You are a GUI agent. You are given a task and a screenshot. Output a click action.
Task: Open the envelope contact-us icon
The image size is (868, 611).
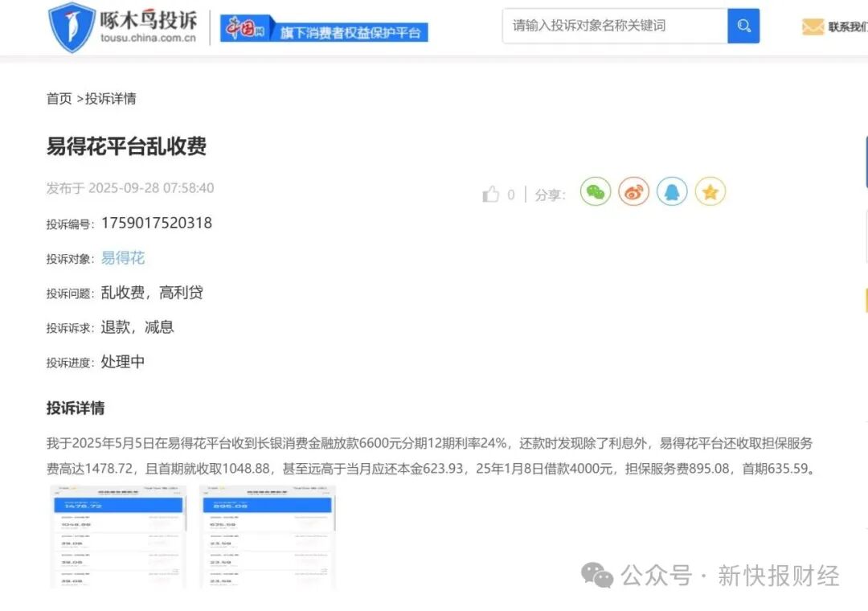813,27
